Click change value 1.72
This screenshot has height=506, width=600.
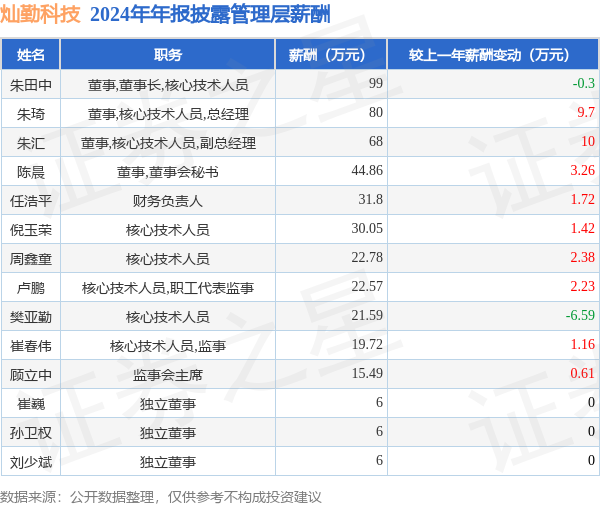(582, 199)
